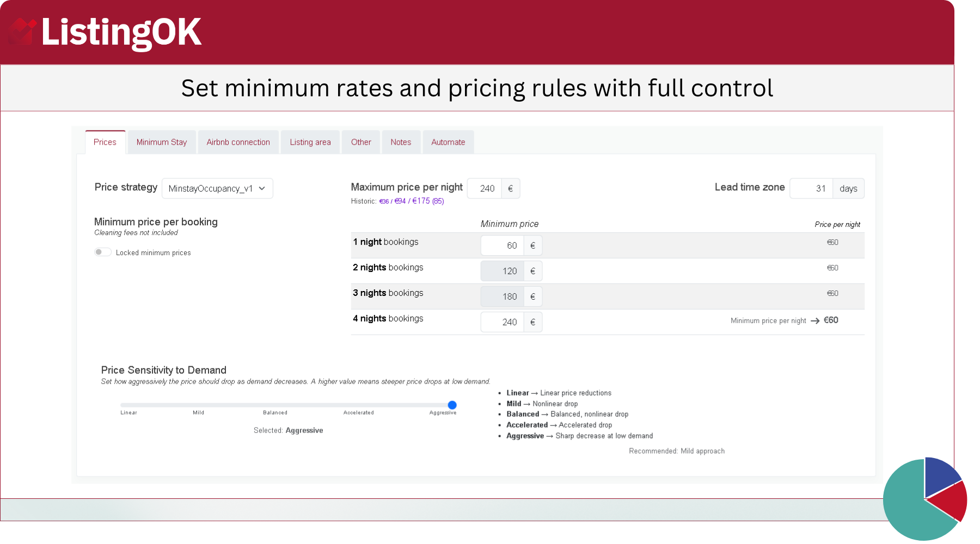Click 'Recommended: Mild approach' text

coord(677,451)
